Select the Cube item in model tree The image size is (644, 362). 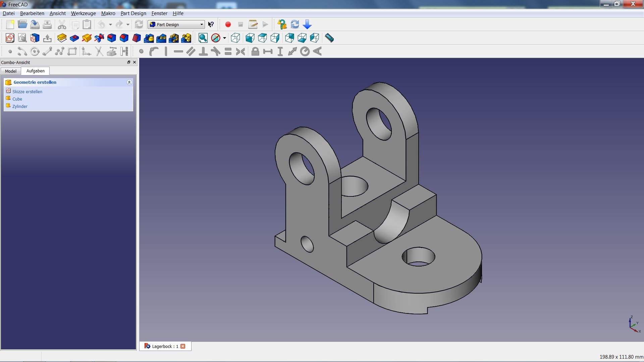click(x=17, y=99)
